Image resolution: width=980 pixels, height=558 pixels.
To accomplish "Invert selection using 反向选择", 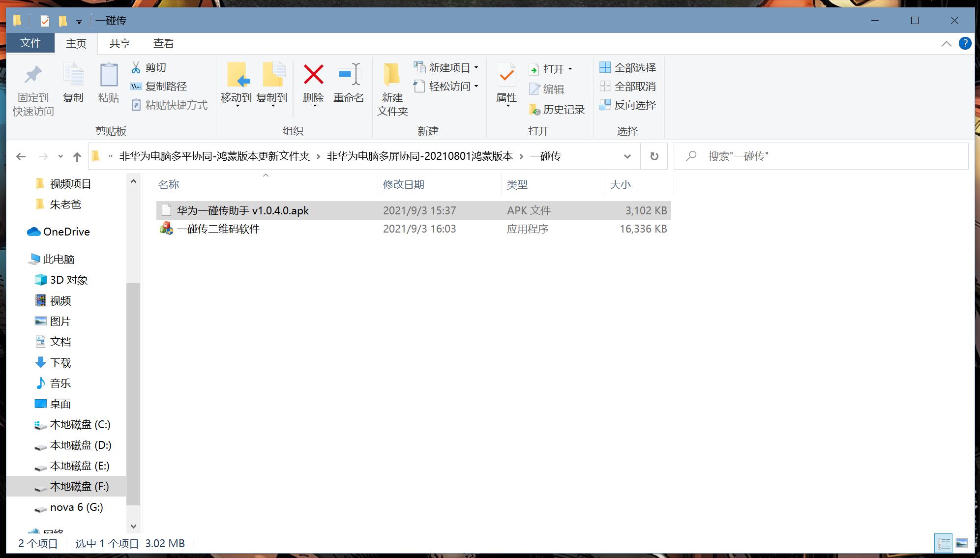I will pos(628,105).
